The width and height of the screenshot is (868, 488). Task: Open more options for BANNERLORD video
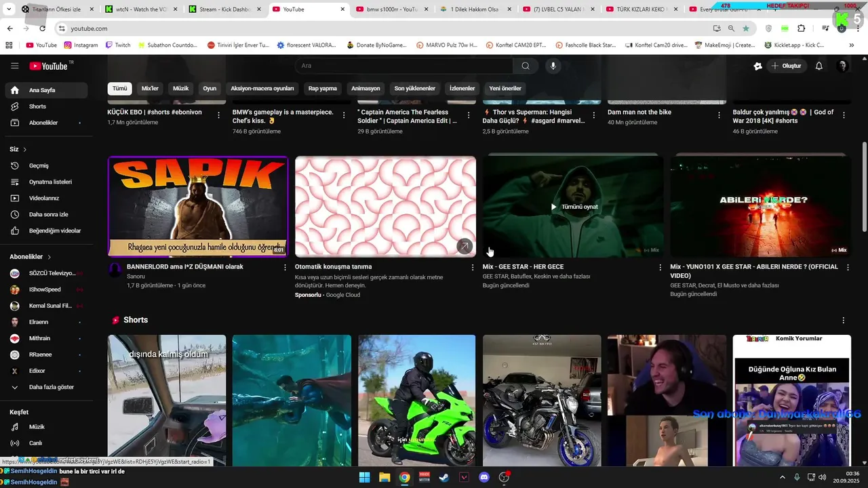[x=285, y=267]
